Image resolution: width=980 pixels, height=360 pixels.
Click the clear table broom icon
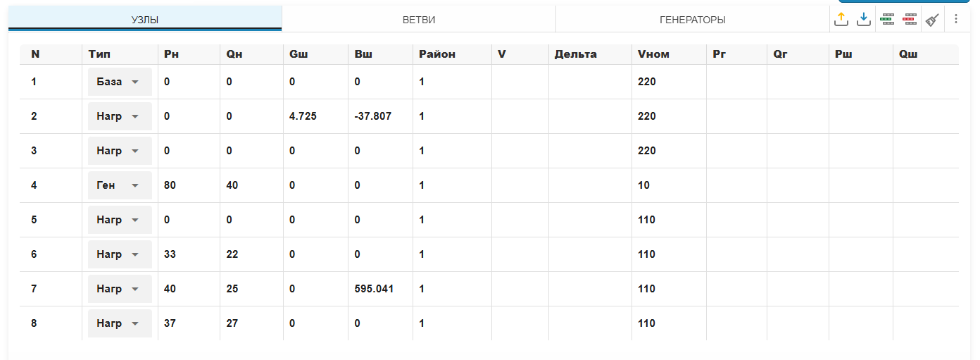pos(933,20)
